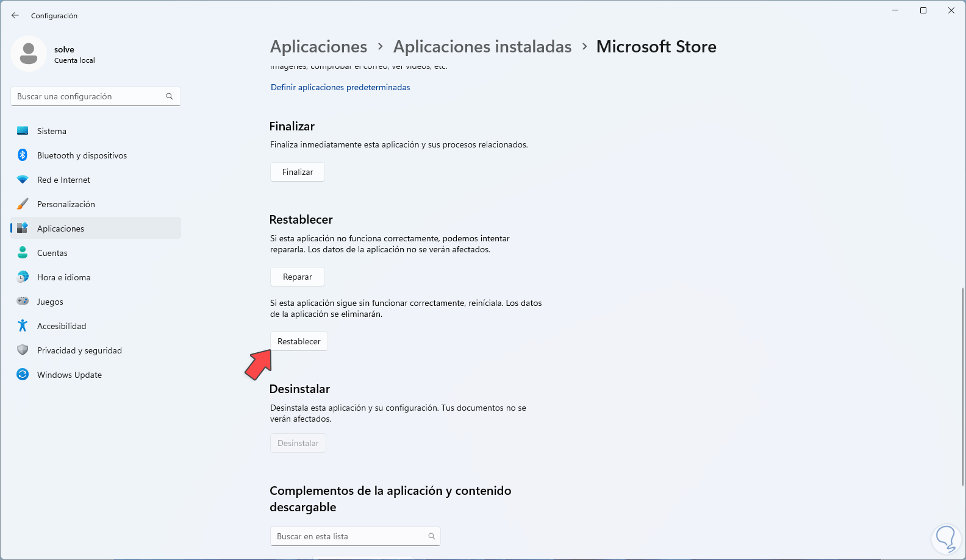The width and height of the screenshot is (966, 560).
Task: Open Bluetooth y dispositivos settings
Action: [x=96, y=155]
